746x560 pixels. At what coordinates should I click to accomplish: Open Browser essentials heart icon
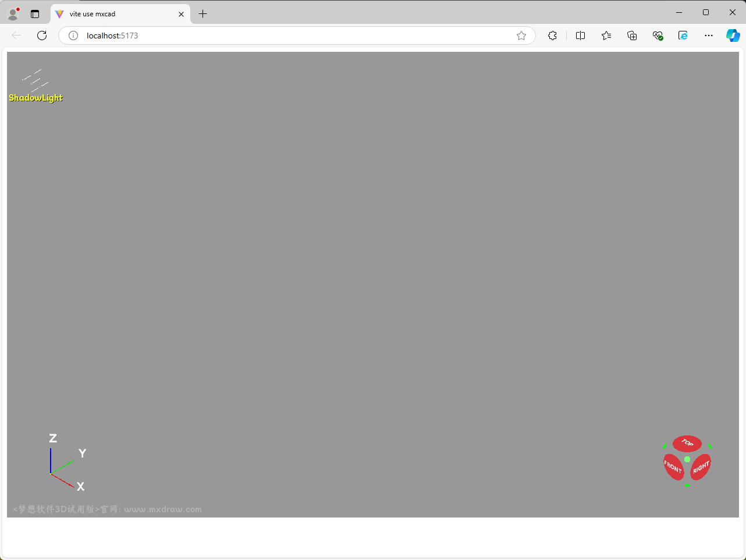pos(658,36)
